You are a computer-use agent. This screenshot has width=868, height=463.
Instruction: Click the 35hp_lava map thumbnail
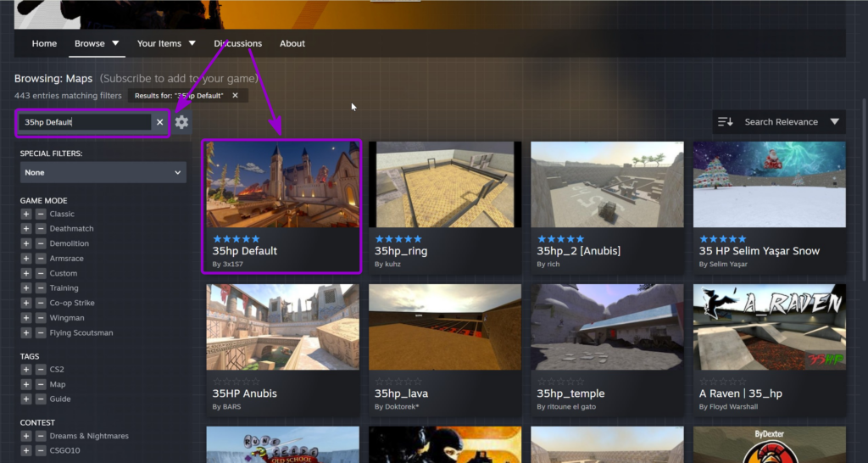click(x=445, y=326)
